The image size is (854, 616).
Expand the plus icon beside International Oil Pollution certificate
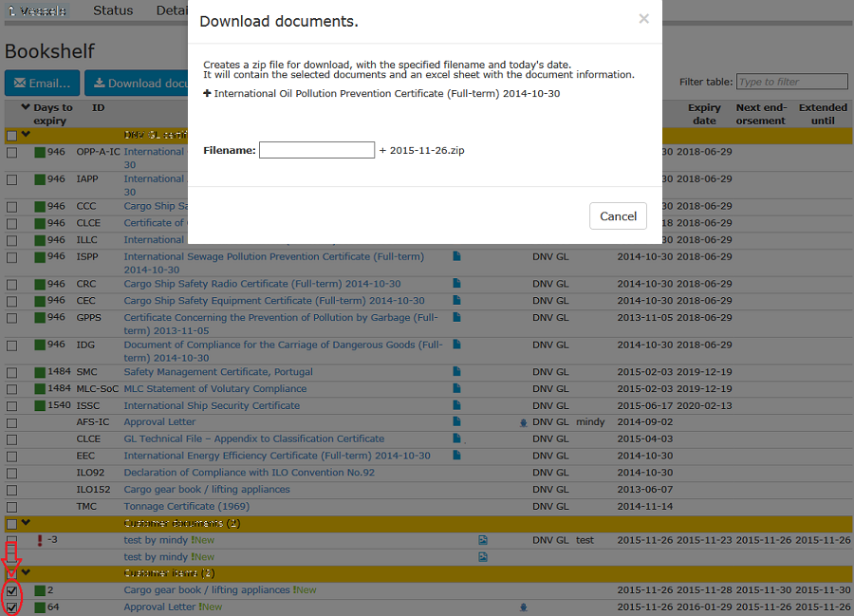click(208, 94)
